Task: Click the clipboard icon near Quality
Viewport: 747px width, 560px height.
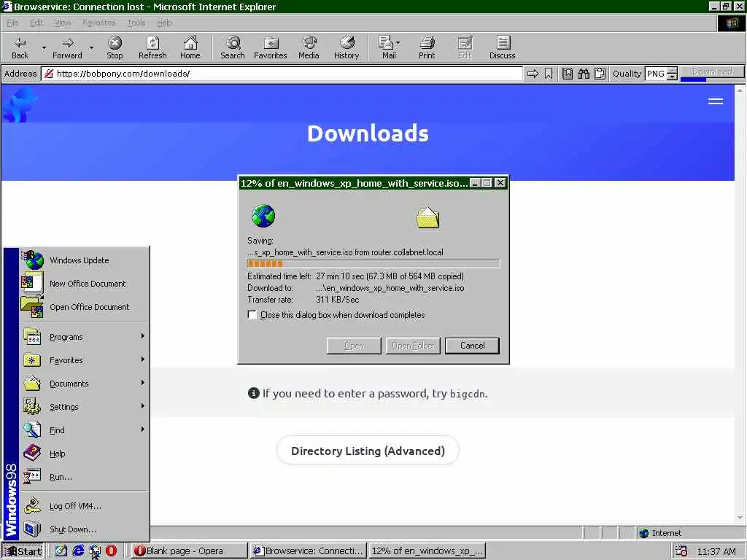Action: coord(600,74)
